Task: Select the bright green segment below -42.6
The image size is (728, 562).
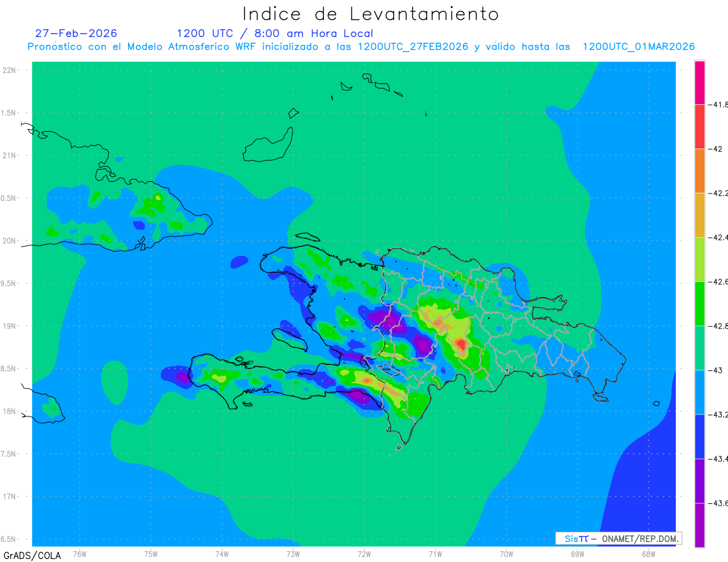Action: click(x=699, y=304)
